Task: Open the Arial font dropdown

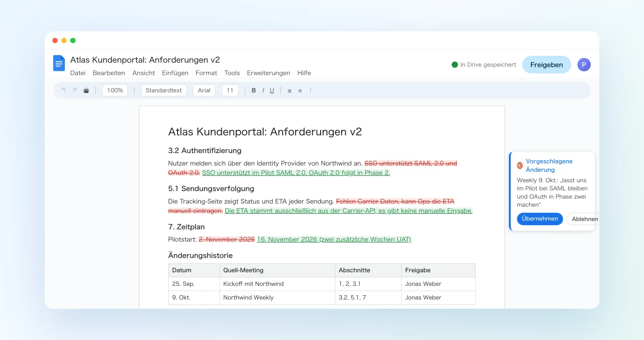Action: [x=204, y=90]
